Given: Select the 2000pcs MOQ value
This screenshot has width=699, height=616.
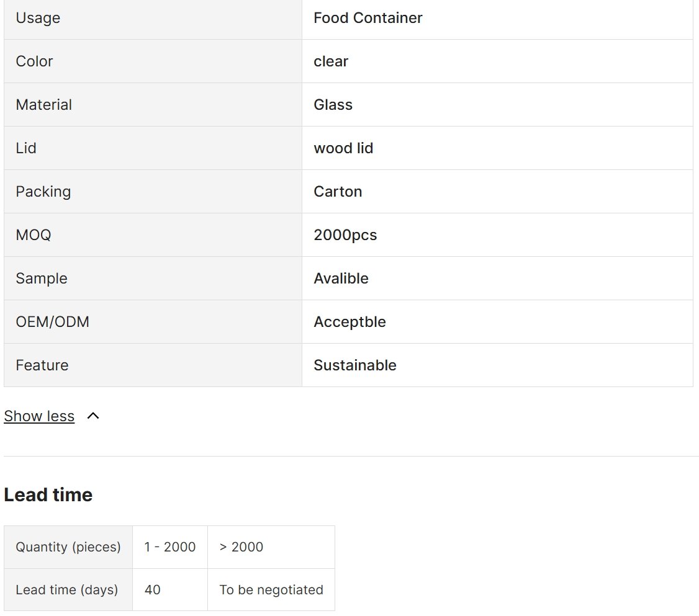Looking at the screenshot, I should coord(346,234).
